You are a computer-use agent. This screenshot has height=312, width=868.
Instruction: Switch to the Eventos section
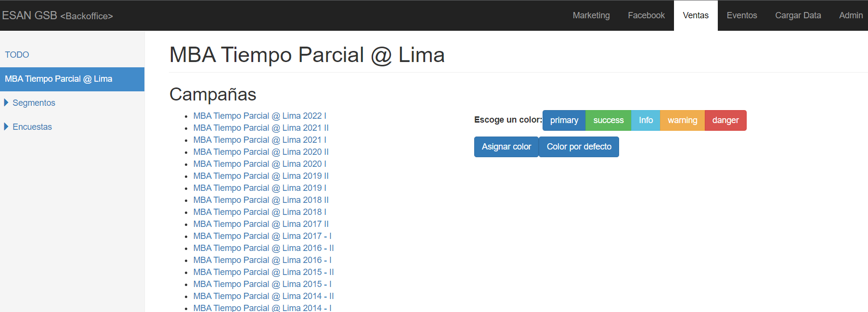coord(742,15)
